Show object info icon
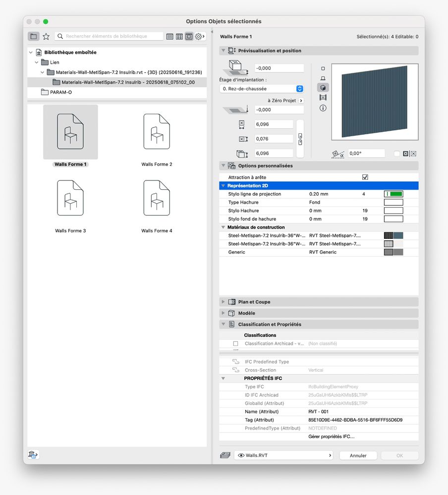Image resolution: width=448 pixels, height=495 pixels. [x=323, y=108]
